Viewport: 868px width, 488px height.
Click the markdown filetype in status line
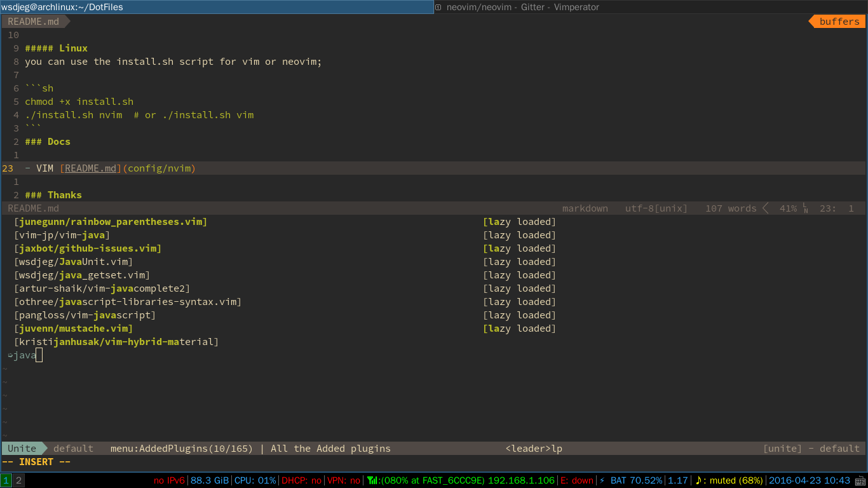585,208
